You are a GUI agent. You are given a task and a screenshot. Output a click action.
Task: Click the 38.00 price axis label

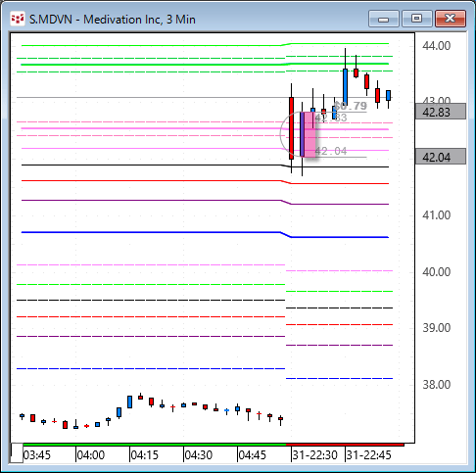pyautogui.click(x=437, y=385)
